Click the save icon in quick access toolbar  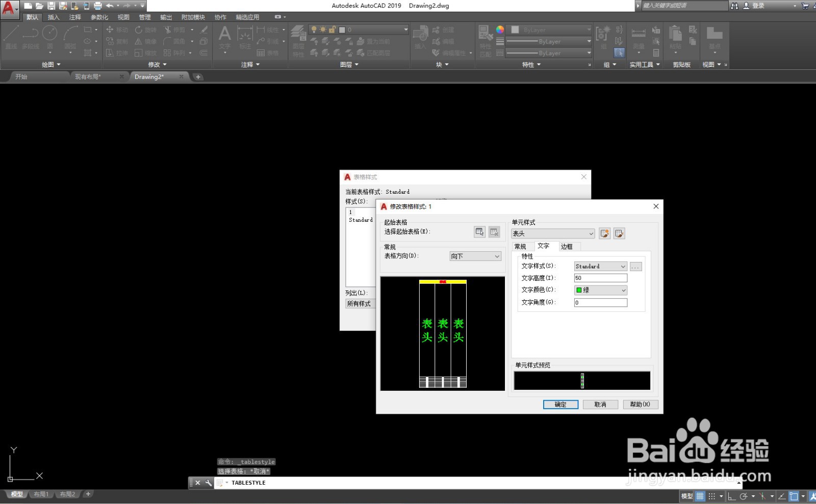51,6
